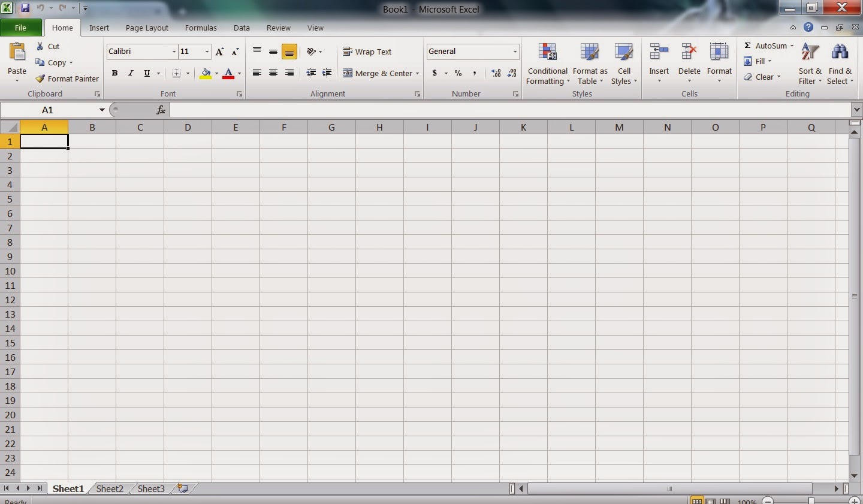This screenshot has width=863, height=504.
Task: Toggle italic formatting
Action: coord(131,73)
